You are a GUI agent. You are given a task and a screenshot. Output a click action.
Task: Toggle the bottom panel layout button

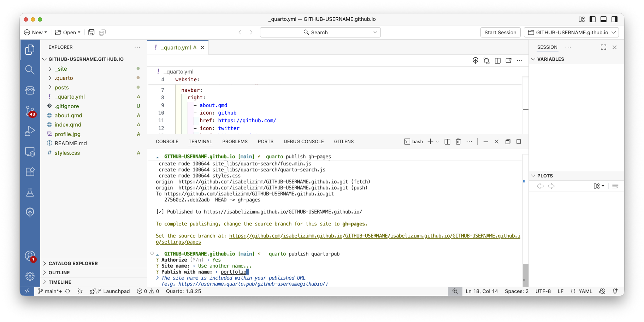pyautogui.click(x=604, y=19)
